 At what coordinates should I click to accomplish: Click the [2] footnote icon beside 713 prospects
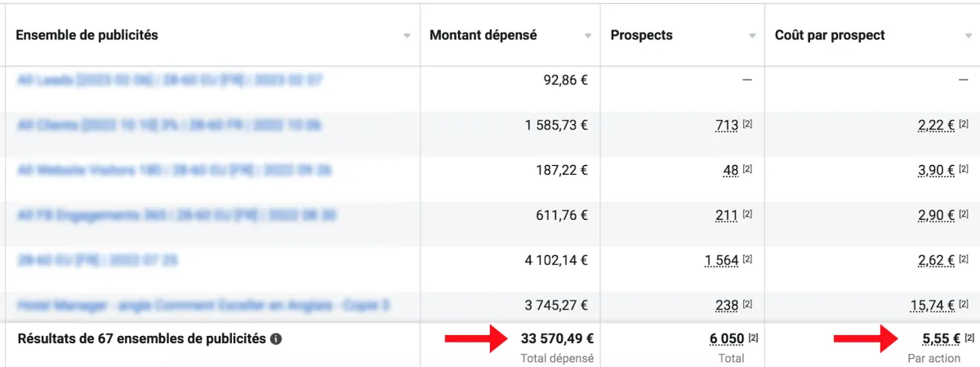pos(747,125)
